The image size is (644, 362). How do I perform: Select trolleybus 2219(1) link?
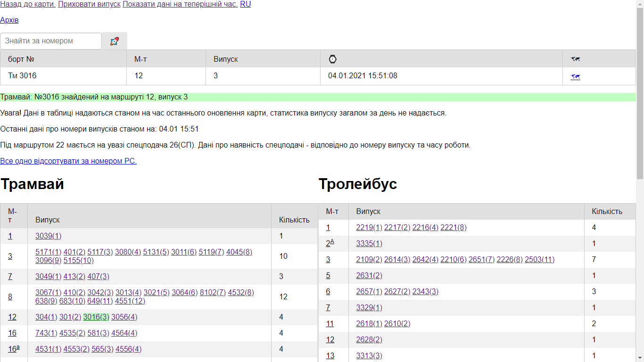[369, 228]
